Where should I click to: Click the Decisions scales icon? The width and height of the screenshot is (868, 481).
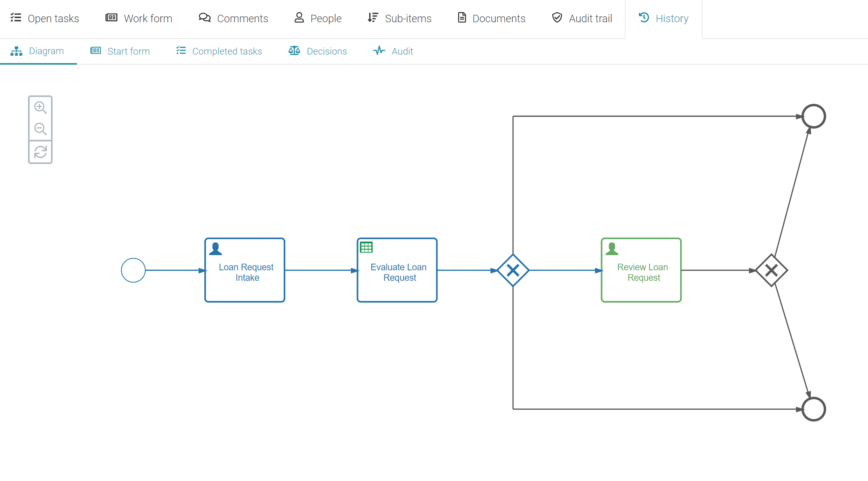(x=294, y=51)
